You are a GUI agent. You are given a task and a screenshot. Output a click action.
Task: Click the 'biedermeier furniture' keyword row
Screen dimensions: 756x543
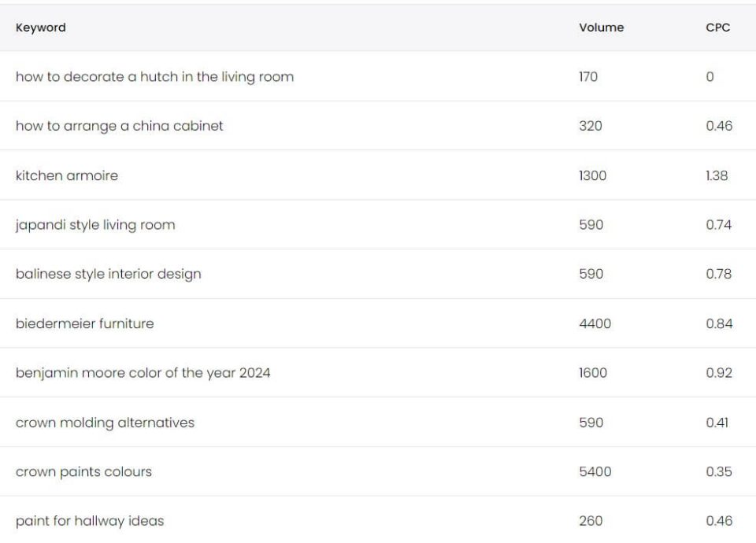86,323
